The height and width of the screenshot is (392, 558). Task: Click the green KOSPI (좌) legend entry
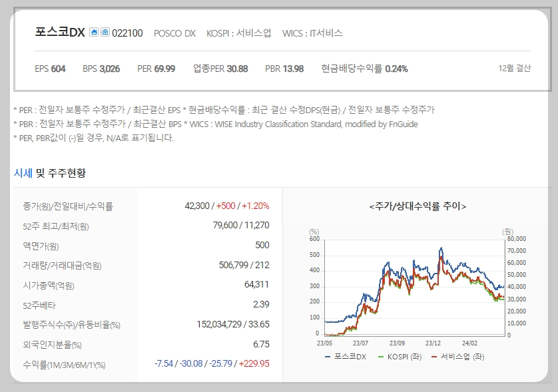pyautogui.click(x=400, y=357)
